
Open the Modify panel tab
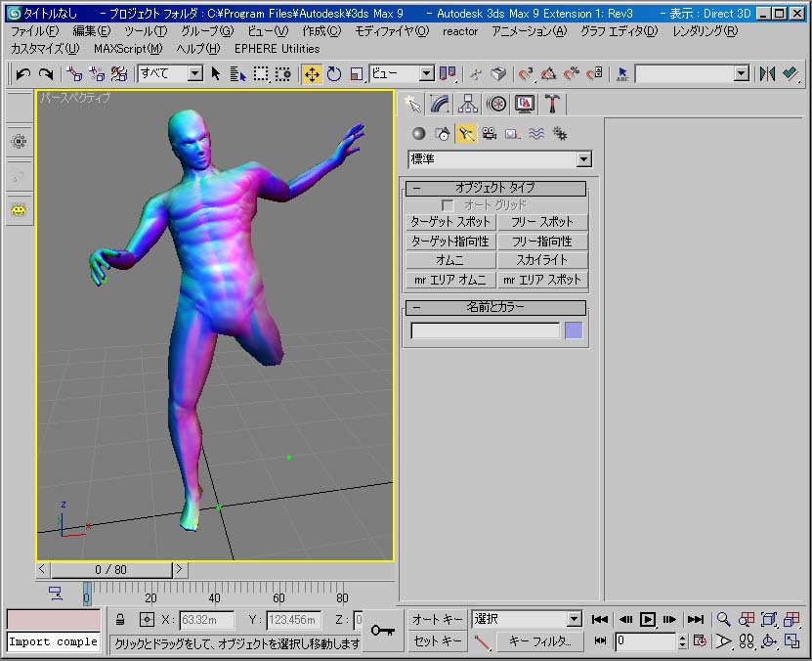click(x=441, y=104)
